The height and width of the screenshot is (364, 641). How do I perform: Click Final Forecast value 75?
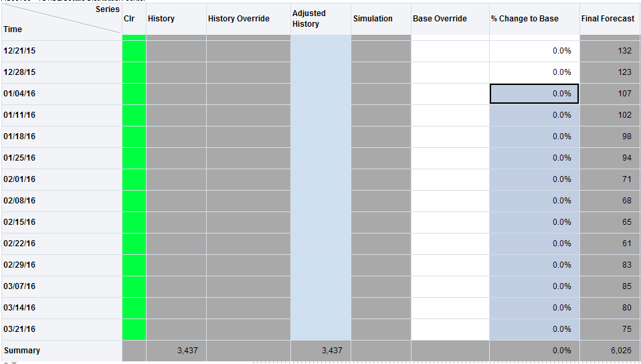coord(610,329)
